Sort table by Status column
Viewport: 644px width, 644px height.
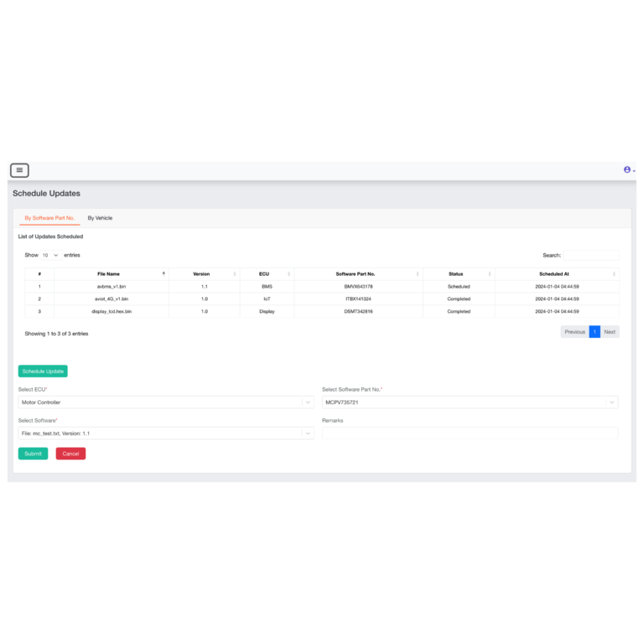click(455, 274)
